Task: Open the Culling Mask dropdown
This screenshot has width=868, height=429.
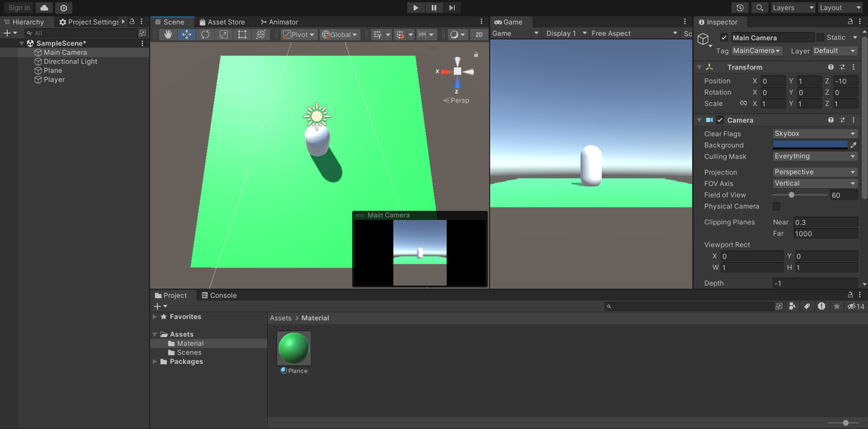Action: (x=815, y=156)
